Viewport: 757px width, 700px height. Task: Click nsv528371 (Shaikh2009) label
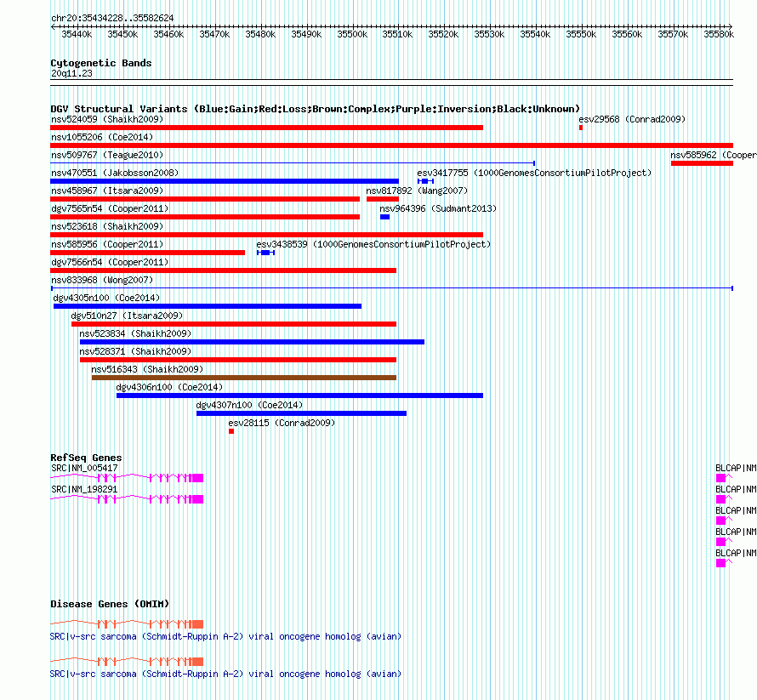[x=135, y=351]
